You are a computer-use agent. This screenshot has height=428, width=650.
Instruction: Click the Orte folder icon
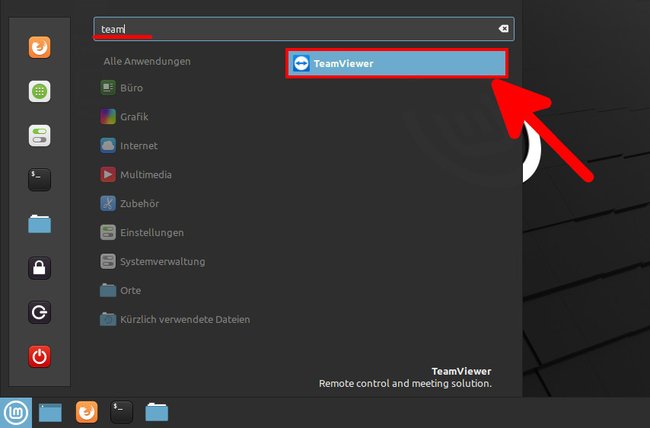[x=108, y=290]
